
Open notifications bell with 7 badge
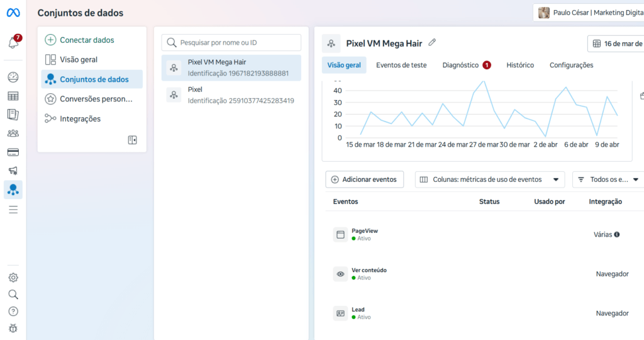(14, 42)
